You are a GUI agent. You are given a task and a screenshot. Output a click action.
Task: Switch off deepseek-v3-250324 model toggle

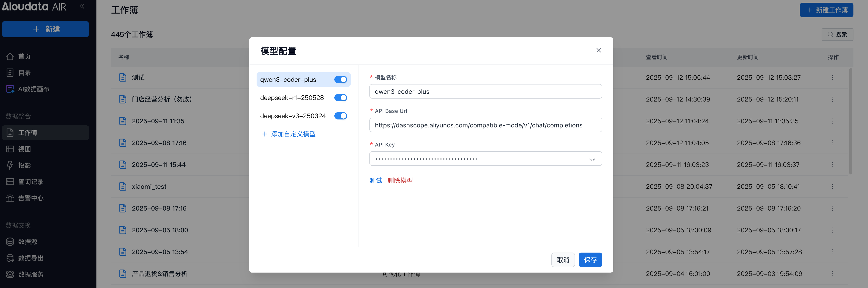click(340, 116)
